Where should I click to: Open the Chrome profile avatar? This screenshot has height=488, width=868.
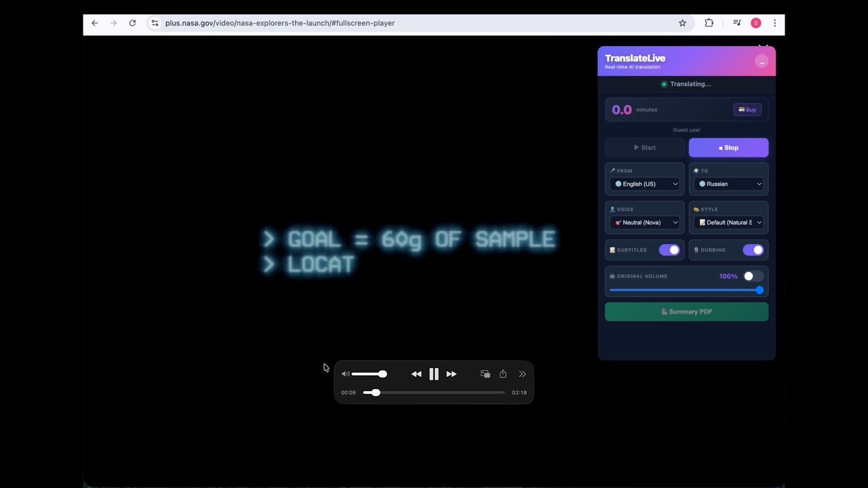tap(756, 23)
